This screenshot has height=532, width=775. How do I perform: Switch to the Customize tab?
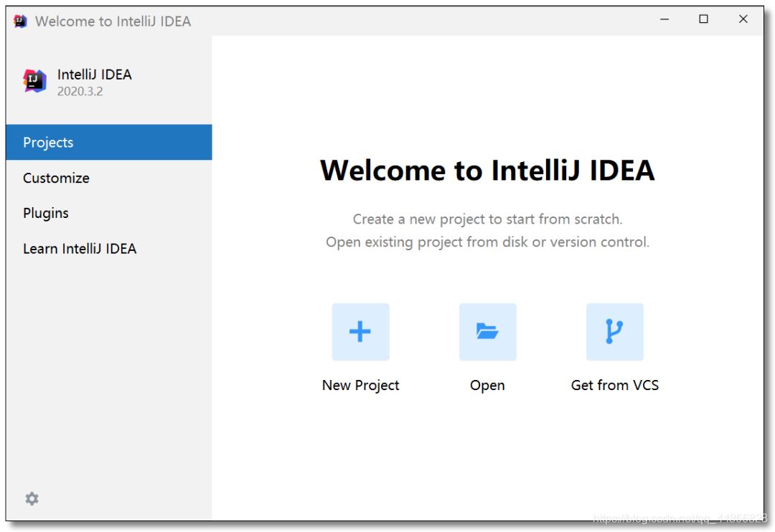[x=56, y=178]
